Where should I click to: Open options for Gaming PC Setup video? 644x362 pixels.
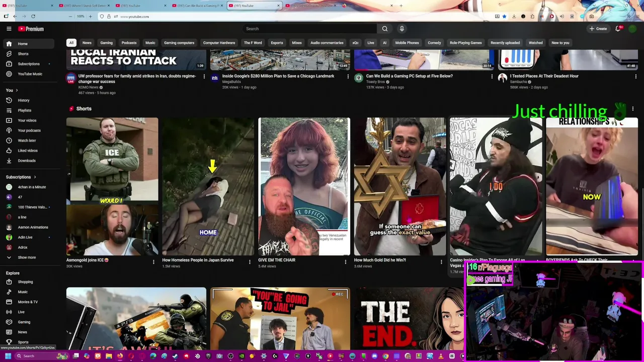tap(492, 76)
